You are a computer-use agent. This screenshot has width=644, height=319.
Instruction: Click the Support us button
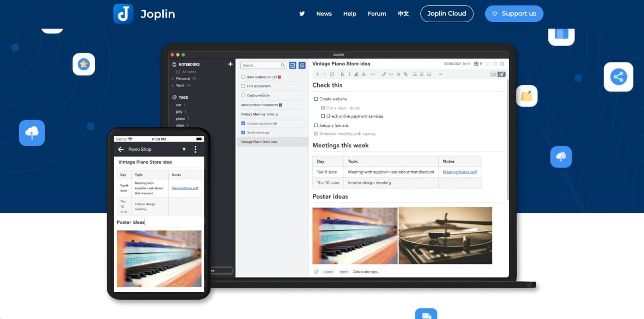pos(514,14)
